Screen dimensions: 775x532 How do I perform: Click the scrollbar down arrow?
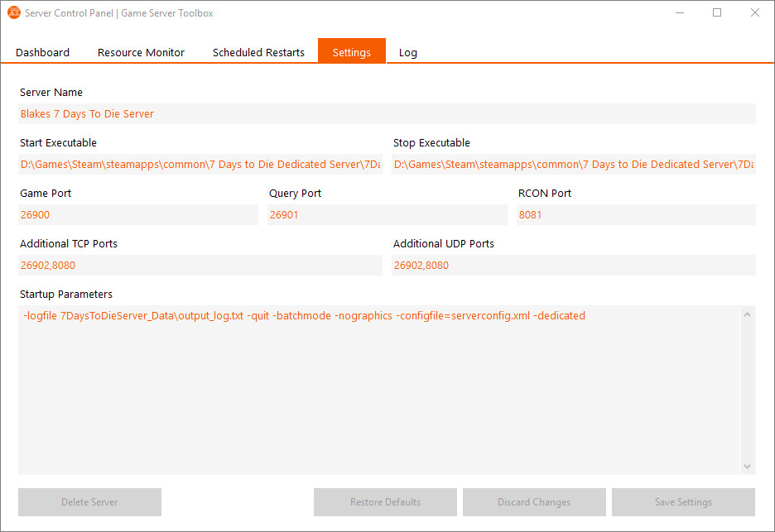[x=748, y=466]
